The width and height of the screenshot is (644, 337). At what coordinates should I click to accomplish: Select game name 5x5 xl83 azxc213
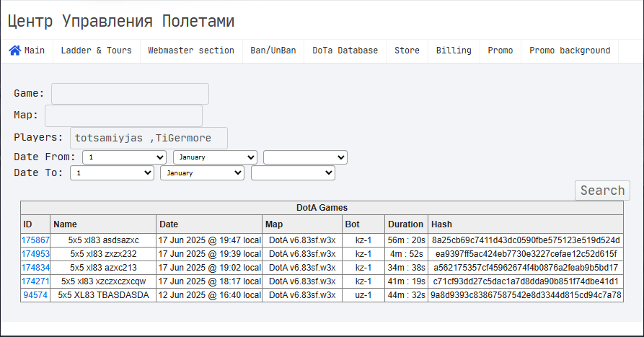pyautogui.click(x=104, y=268)
